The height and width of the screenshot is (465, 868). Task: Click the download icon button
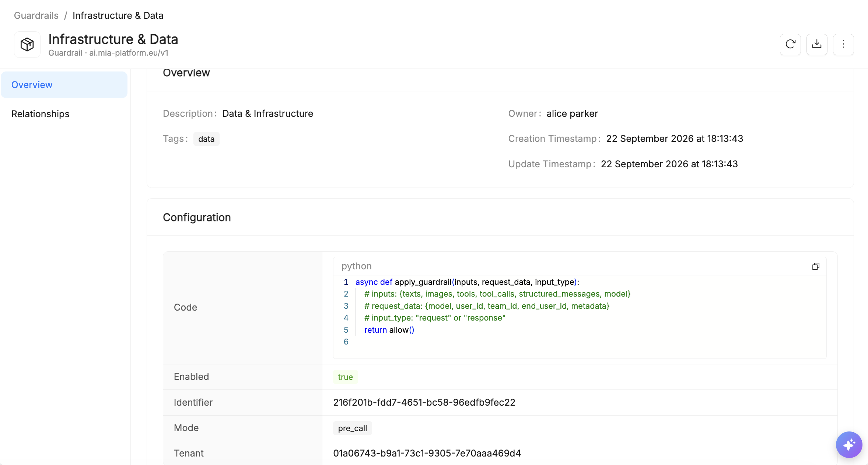coord(817,44)
